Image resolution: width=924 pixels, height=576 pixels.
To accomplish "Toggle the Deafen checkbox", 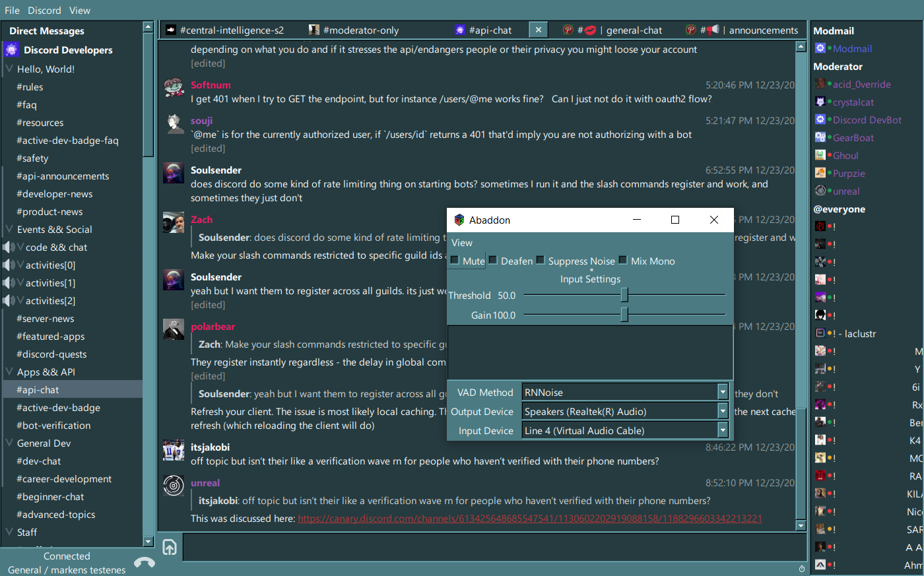I will [493, 261].
